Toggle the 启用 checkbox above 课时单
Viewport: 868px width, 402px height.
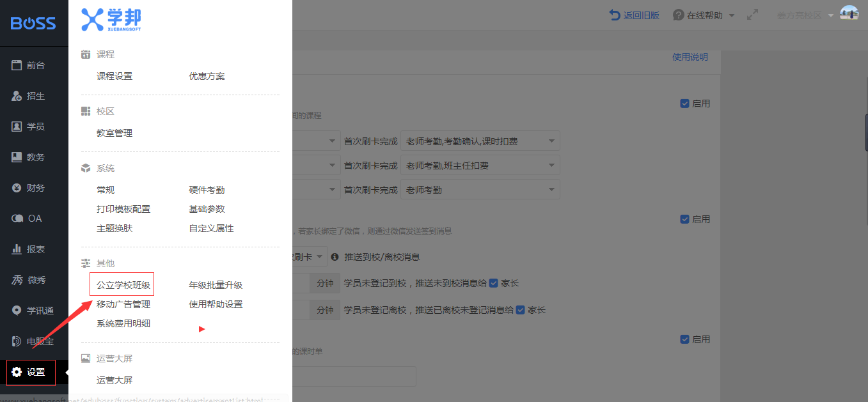pos(684,339)
